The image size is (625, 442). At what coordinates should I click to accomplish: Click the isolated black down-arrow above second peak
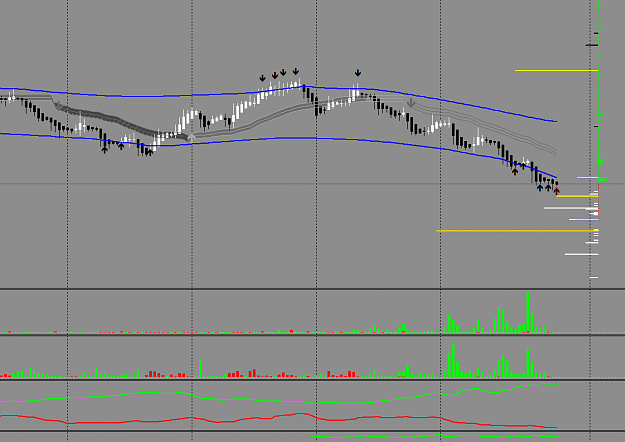(358, 73)
